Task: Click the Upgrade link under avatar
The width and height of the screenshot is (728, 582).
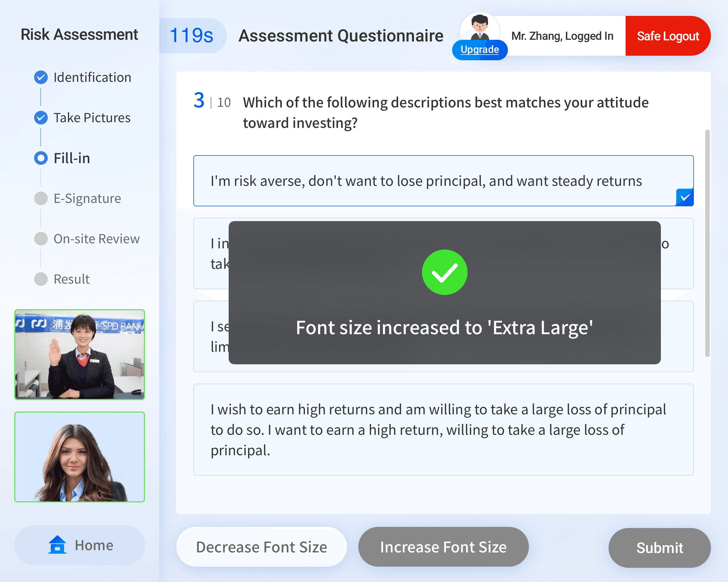Action: pos(479,50)
